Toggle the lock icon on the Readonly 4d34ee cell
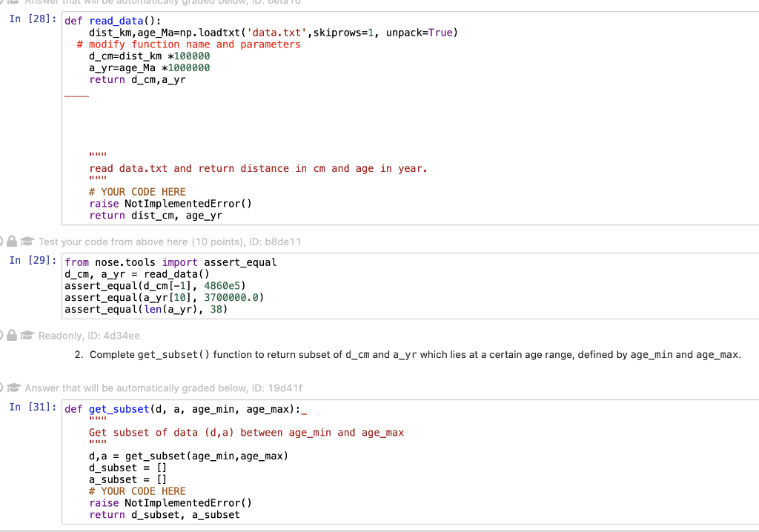 (x=11, y=336)
